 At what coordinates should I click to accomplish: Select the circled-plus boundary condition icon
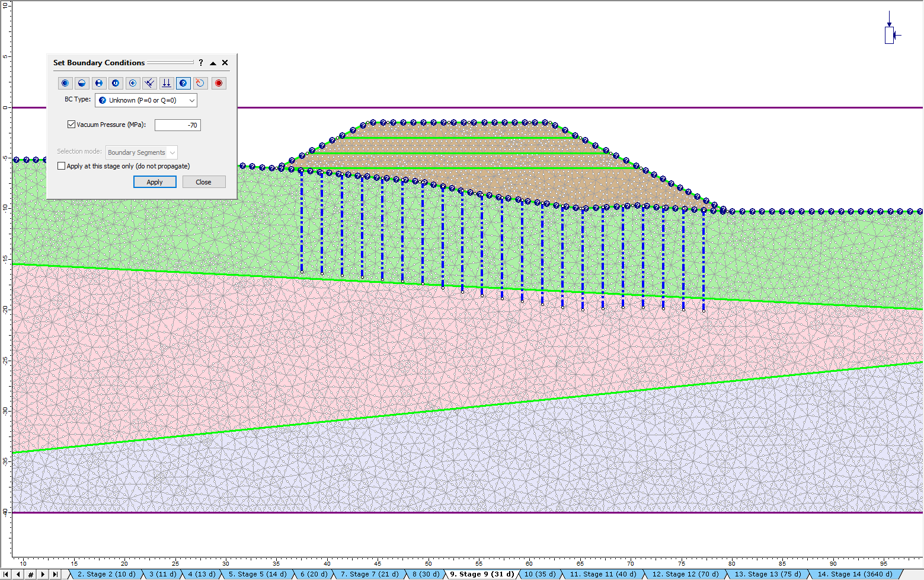click(133, 83)
